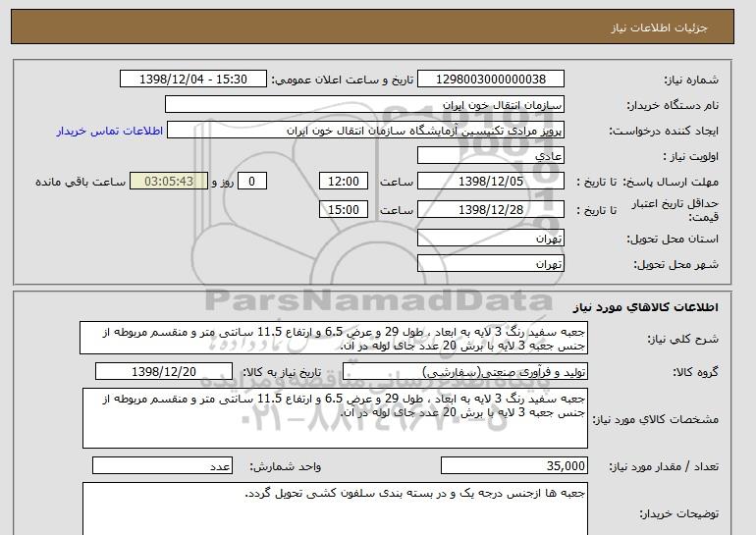Click text ساعت باقی مانده

(81, 182)
